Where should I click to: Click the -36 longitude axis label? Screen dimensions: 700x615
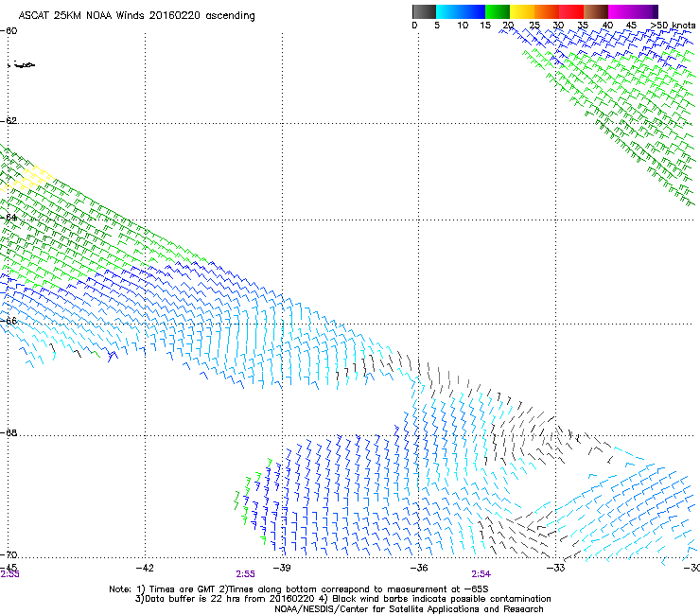tap(418, 568)
